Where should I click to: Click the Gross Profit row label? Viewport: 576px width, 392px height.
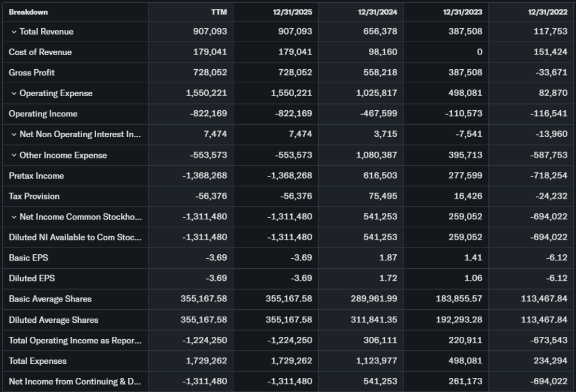point(31,73)
